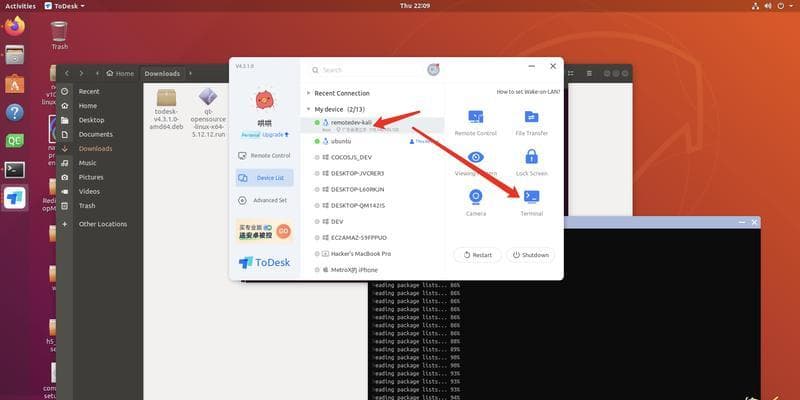This screenshot has width=800, height=400.
Task: Click the Shutdown button
Action: [x=531, y=255]
